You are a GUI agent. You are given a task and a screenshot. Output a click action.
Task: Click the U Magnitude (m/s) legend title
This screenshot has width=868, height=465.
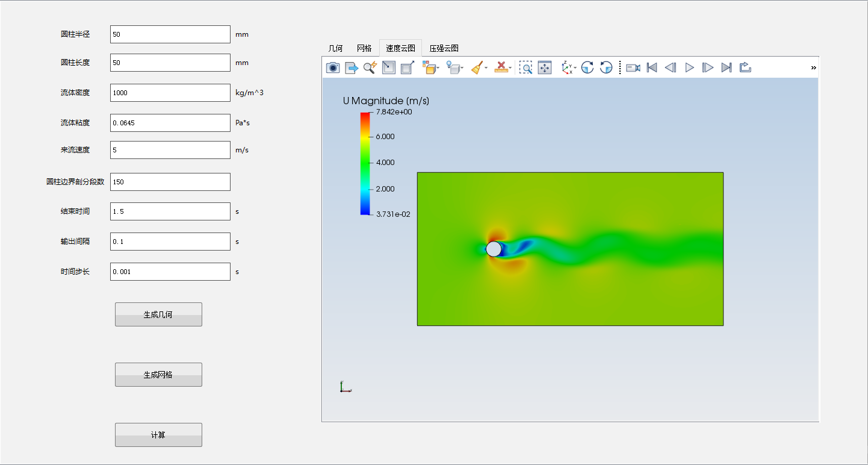click(386, 101)
